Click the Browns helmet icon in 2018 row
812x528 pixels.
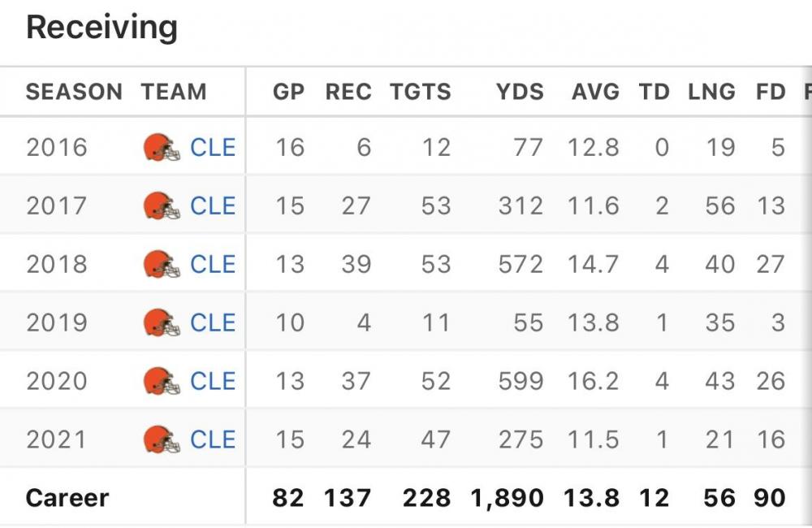(x=162, y=265)
